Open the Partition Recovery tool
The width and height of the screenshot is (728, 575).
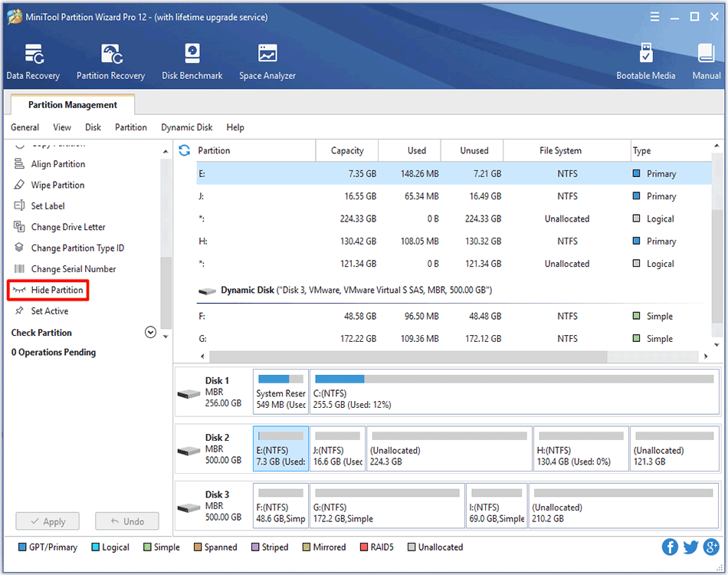click(110, 61)
